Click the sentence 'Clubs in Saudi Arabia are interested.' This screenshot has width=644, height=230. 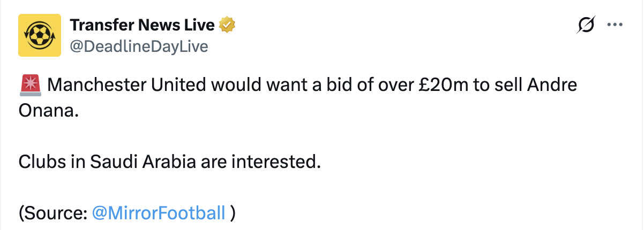pos(169,160)
